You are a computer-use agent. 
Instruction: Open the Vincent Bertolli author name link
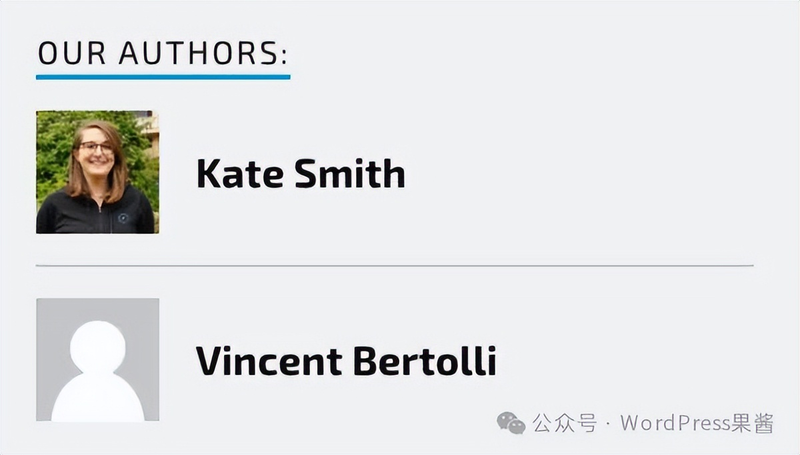coord(345,360)
